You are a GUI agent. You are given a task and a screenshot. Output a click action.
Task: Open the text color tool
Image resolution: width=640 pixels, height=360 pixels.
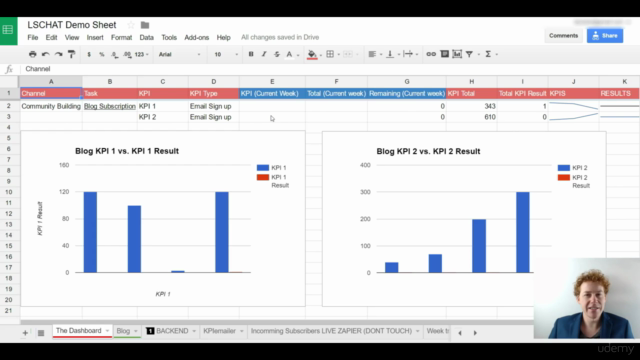(x=289, y=54)
